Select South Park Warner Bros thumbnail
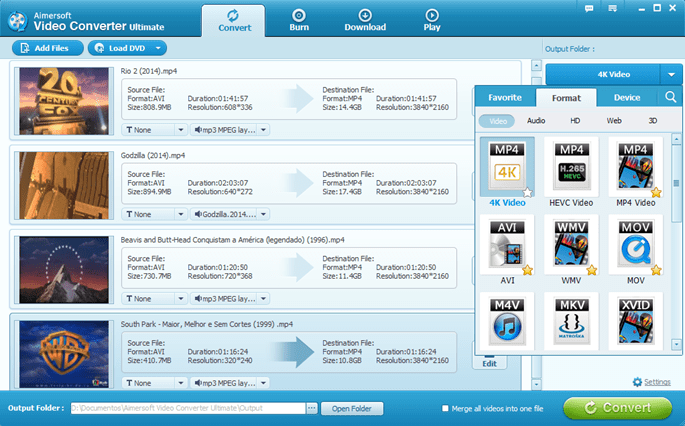This screenshot has width=685, height=426. point(64,354)
